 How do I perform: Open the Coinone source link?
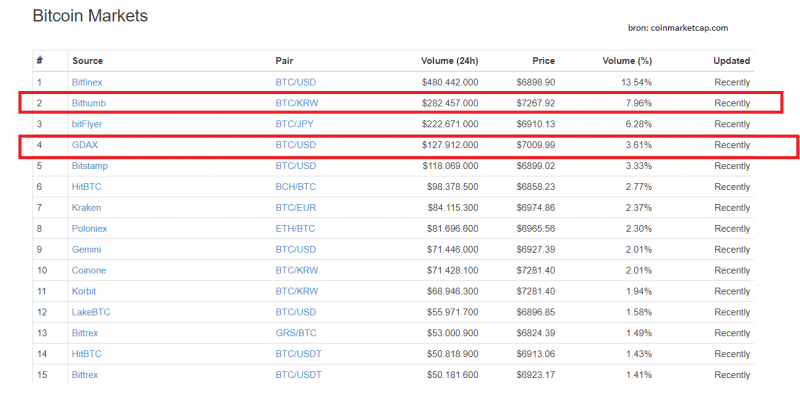click(89, 270)
